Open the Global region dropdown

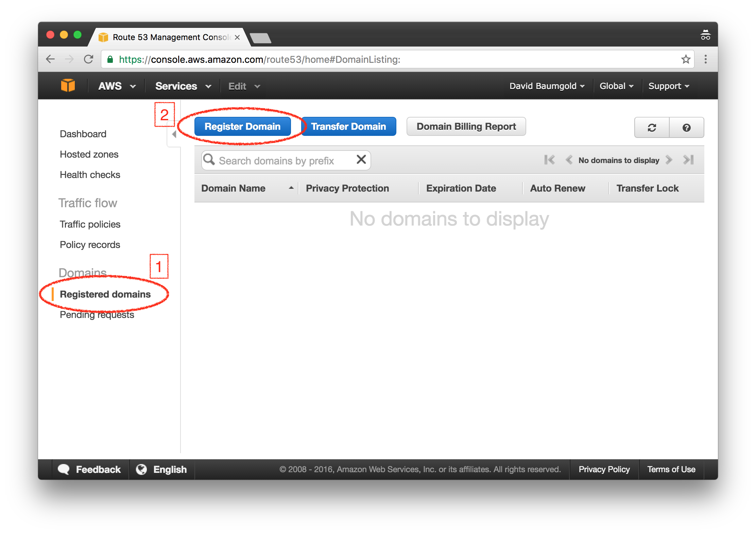coord(616,86)
